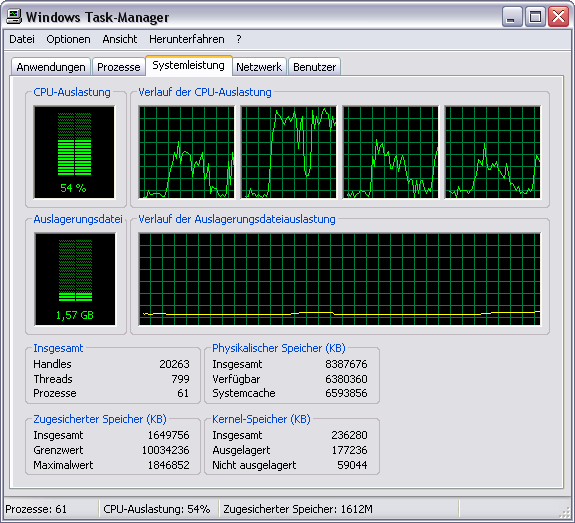Click the second CPU history graph

[x=289, y=152]
